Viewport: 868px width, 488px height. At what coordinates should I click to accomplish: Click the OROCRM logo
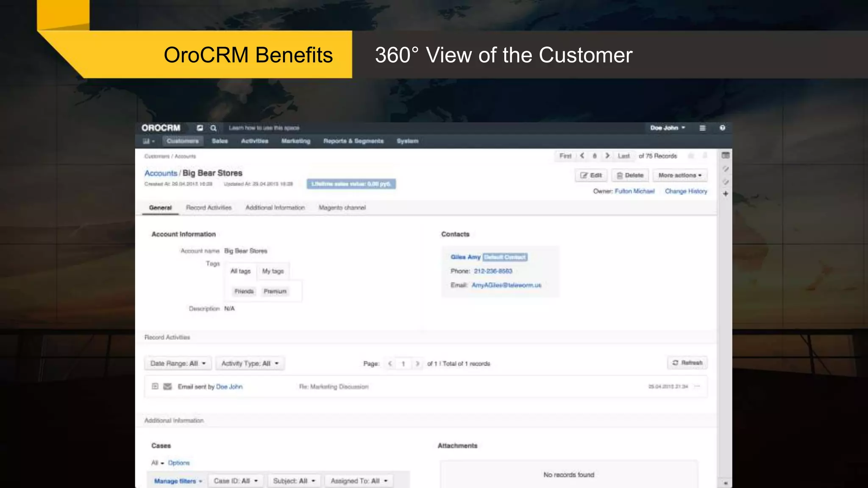pyautogui.click(x=161, y=128)
